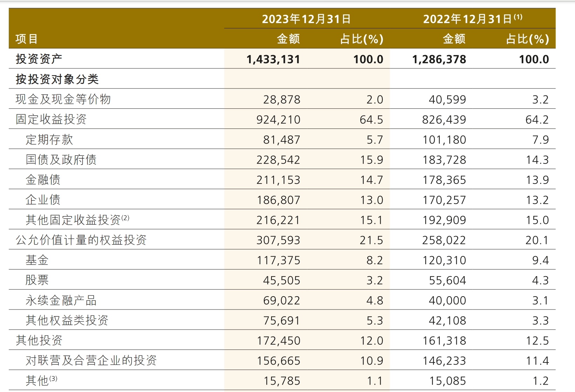Select the 228,542 amount cell

click(278, 160)
